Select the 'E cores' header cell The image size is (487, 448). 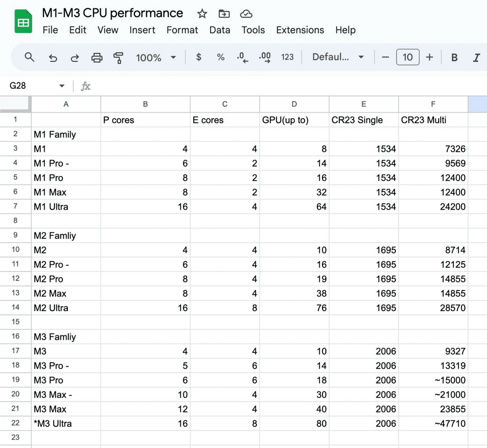225,120
